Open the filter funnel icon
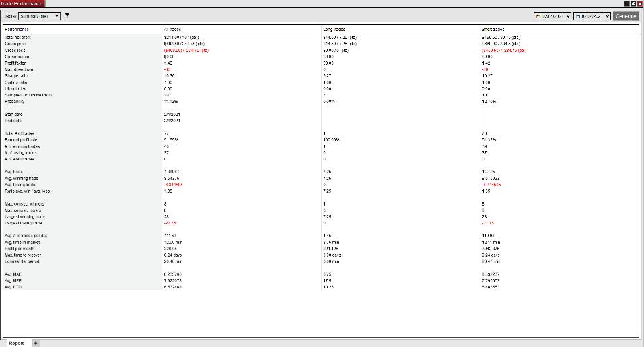Image resolution: width=644 pixels, height=347 pixels. coord(67,16)
